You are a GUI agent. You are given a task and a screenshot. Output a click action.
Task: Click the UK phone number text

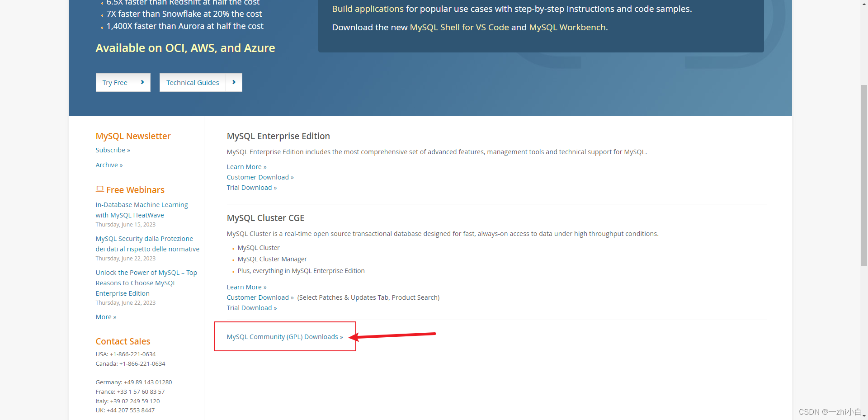pos(125,411)
